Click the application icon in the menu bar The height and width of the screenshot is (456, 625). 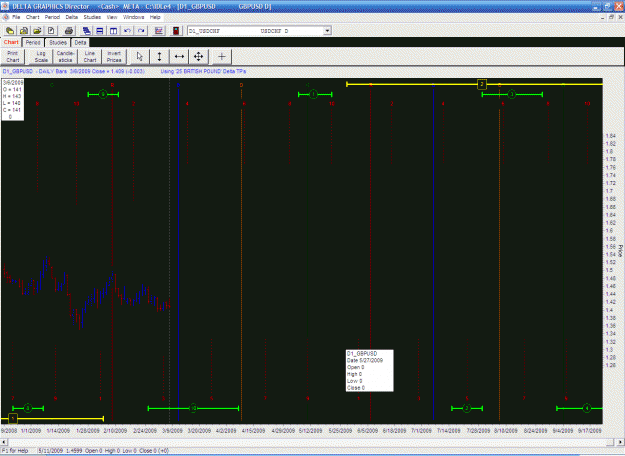6,17
